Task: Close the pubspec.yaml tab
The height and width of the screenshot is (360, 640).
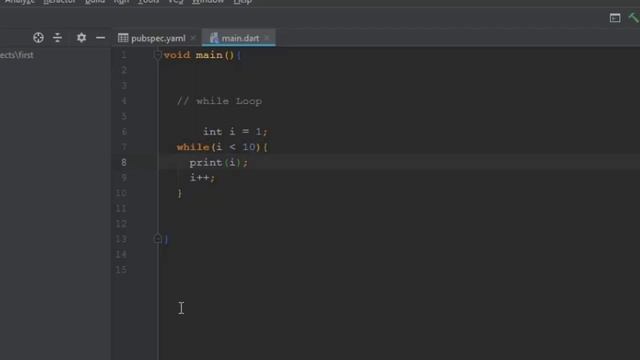Action: [193, 38]
